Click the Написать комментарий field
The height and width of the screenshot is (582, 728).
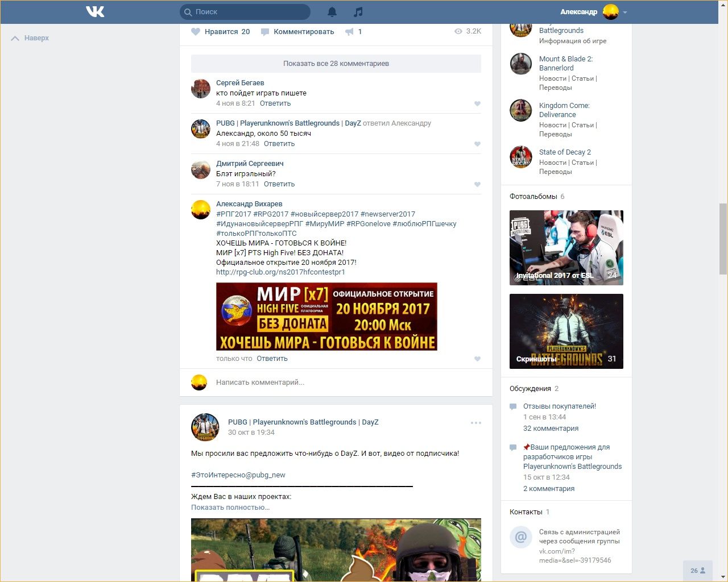(336, 383)
